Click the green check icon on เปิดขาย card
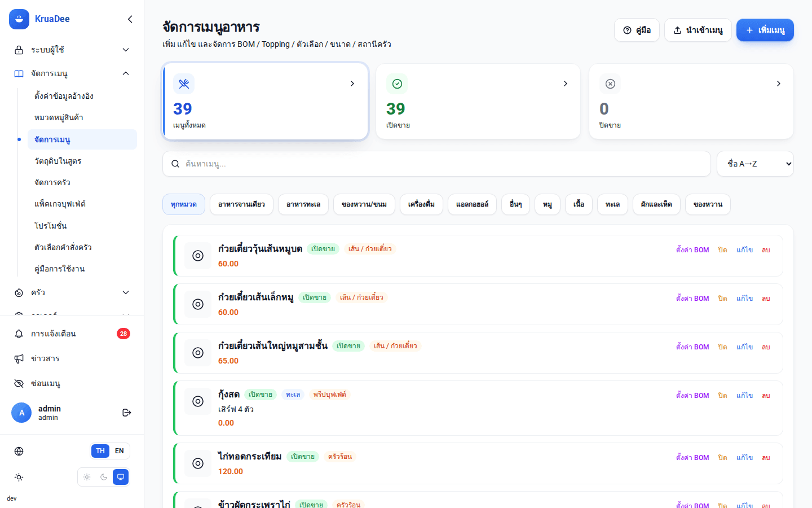Viewport: 812px width, 508px height. (x=397, y=84)
